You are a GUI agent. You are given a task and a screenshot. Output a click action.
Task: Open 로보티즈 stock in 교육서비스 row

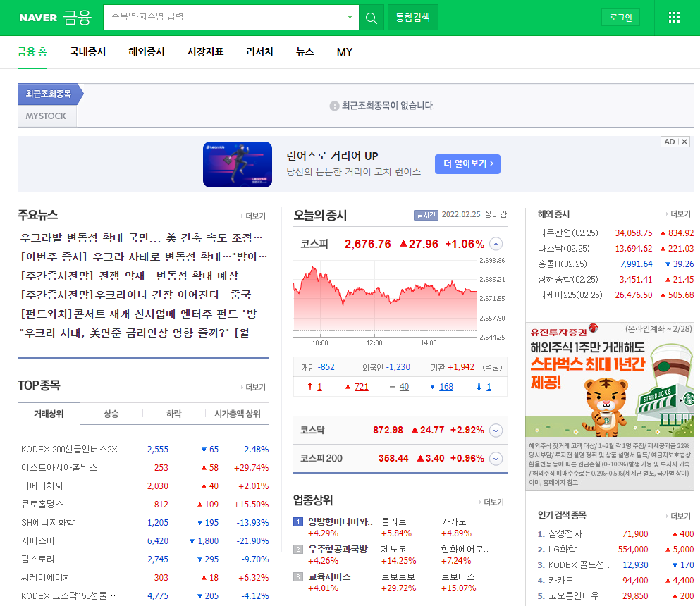(458, 577)
